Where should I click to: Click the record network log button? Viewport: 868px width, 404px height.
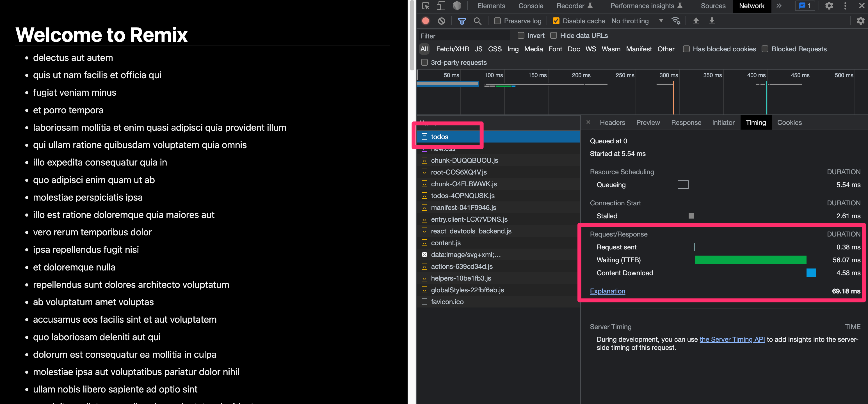point(426,21)
